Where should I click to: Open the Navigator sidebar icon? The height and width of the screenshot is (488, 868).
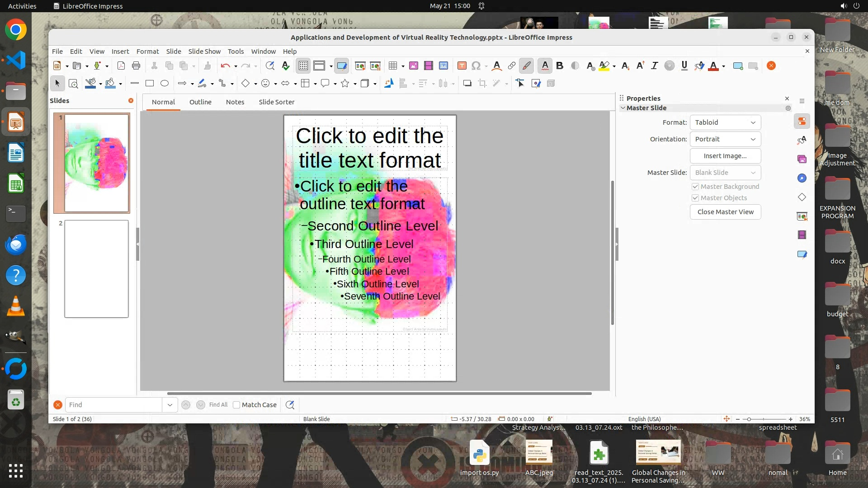(802, 178)
